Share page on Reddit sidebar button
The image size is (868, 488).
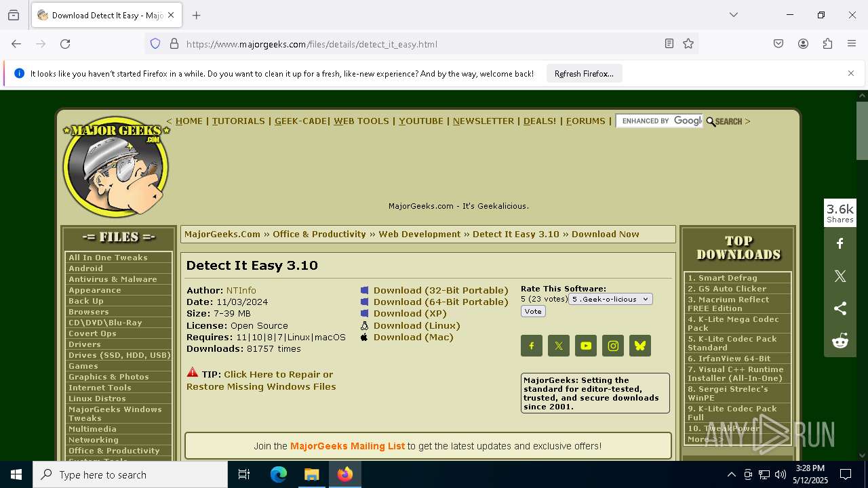coord(840,341)
